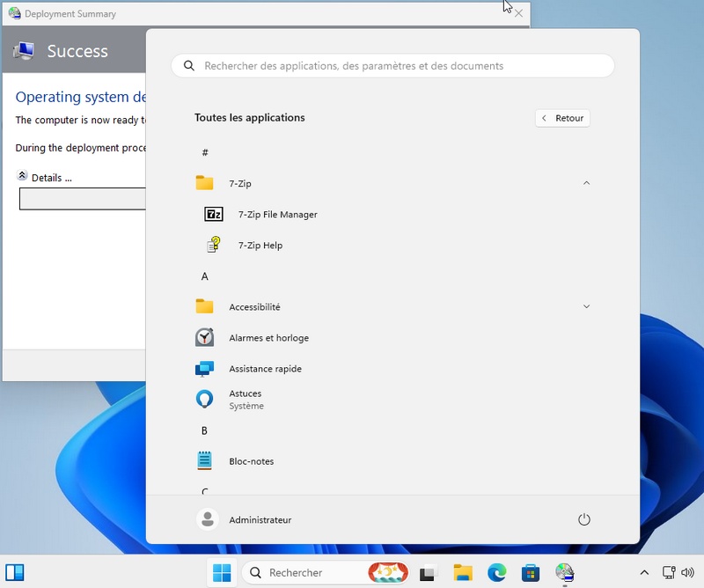Image resolution: width=704 pixels, height=588 pixels.
Task: Open 7-Zip File Manager
Action: [x=276, y=215]
